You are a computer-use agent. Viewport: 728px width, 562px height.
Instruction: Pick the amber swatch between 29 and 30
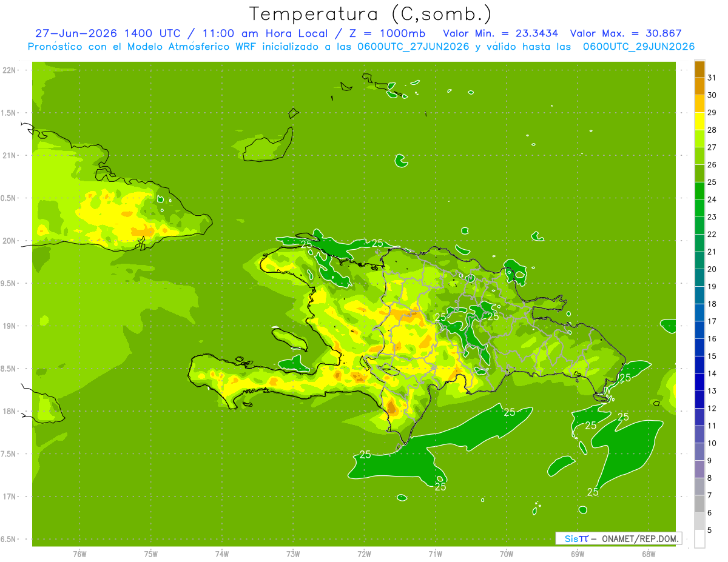click(699, 104)
